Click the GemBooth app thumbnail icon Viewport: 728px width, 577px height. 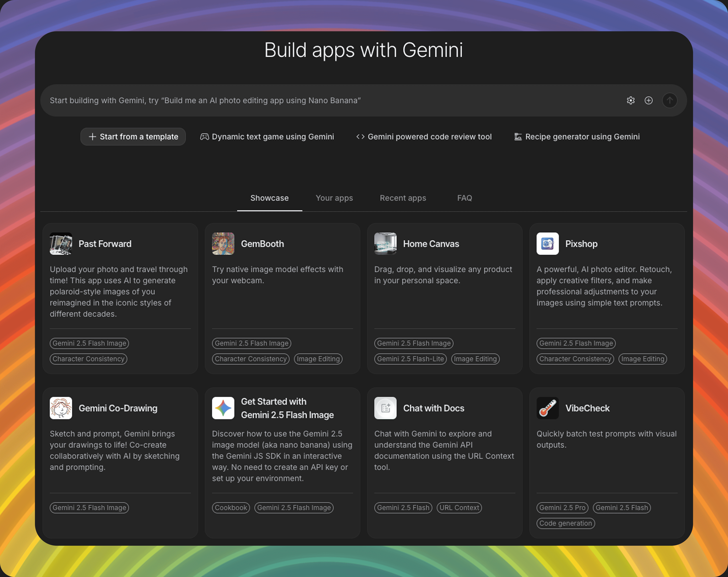(x=223, y=244)
